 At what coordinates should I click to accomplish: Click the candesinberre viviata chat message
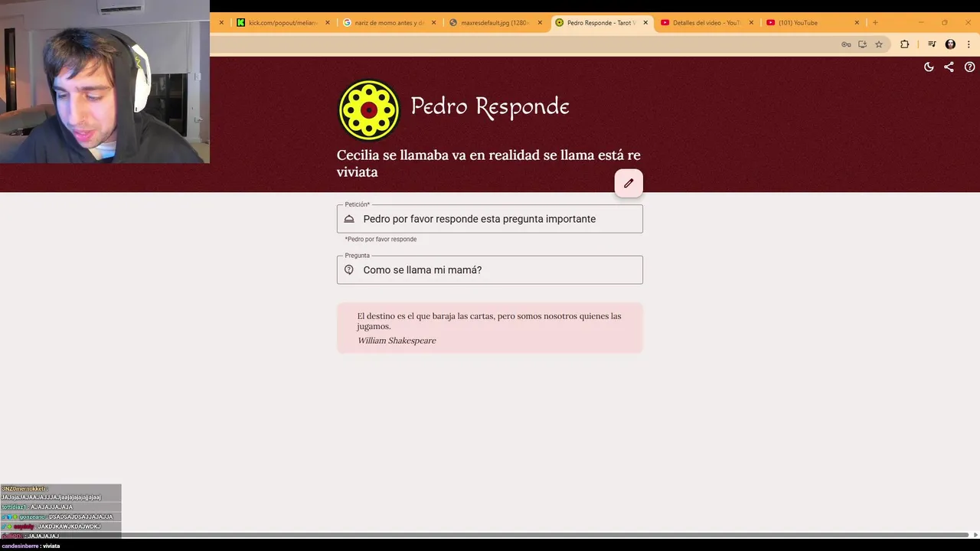(x=31, y=546)
